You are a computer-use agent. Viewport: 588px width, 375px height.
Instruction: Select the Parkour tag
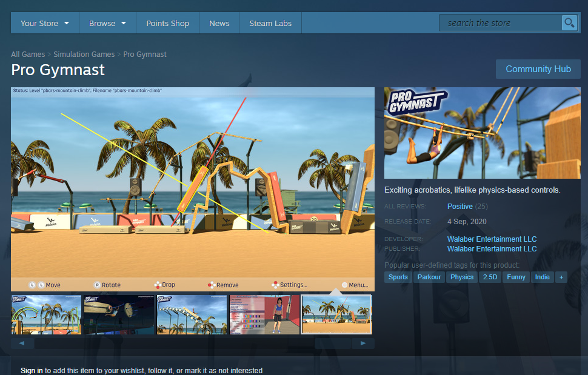429,277
